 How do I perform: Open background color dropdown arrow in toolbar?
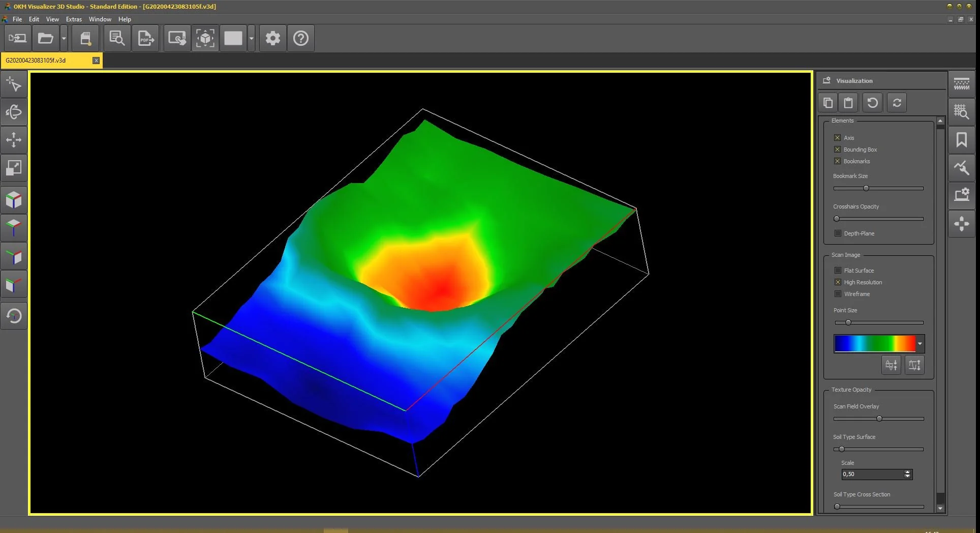pyautogui.click(x=251, y=38)
